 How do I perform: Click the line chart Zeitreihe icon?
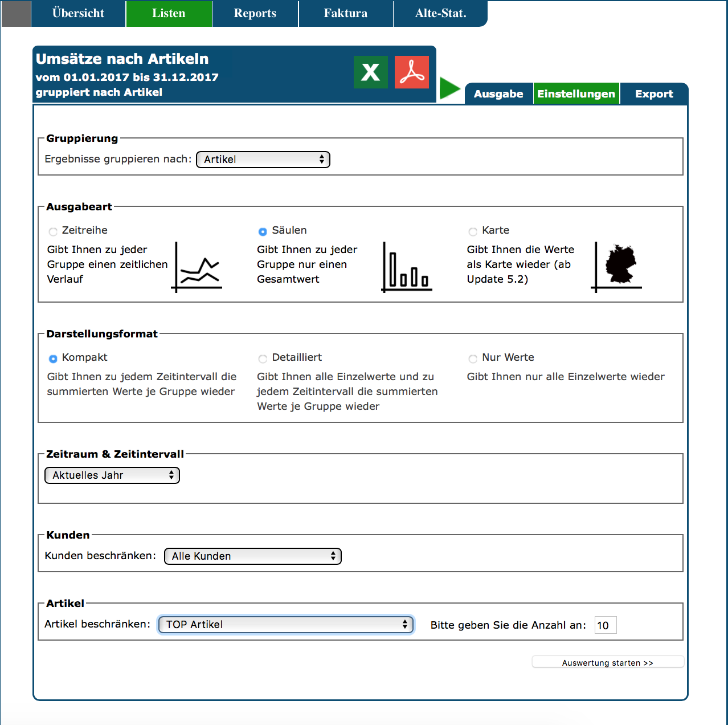coord(197,267)
